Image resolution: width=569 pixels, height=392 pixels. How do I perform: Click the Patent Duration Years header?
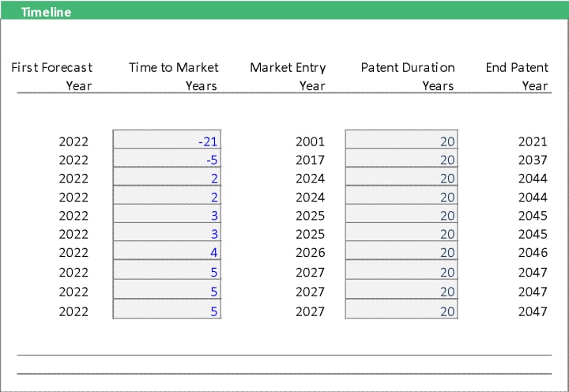click(408, 76)
